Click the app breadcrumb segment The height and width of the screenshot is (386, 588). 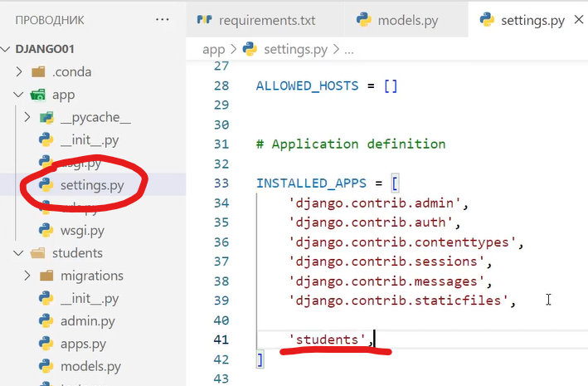[x=213, y=50]
